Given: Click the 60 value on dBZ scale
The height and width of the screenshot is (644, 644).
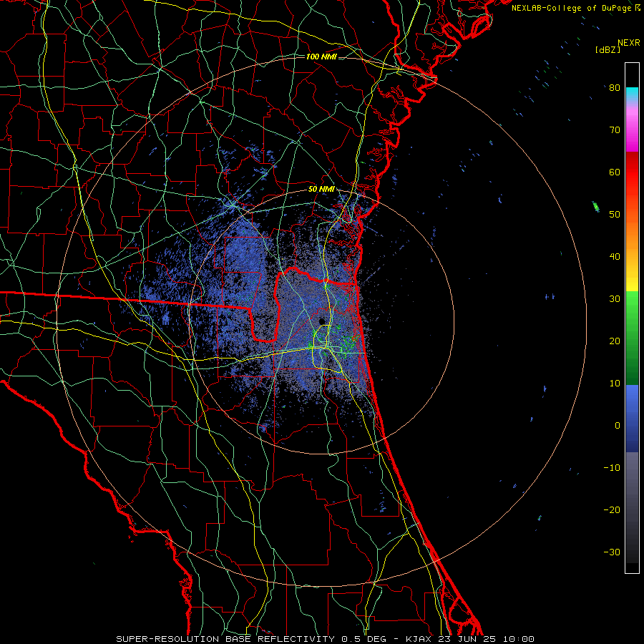Looking at the screenshot, I should [615, 172].
